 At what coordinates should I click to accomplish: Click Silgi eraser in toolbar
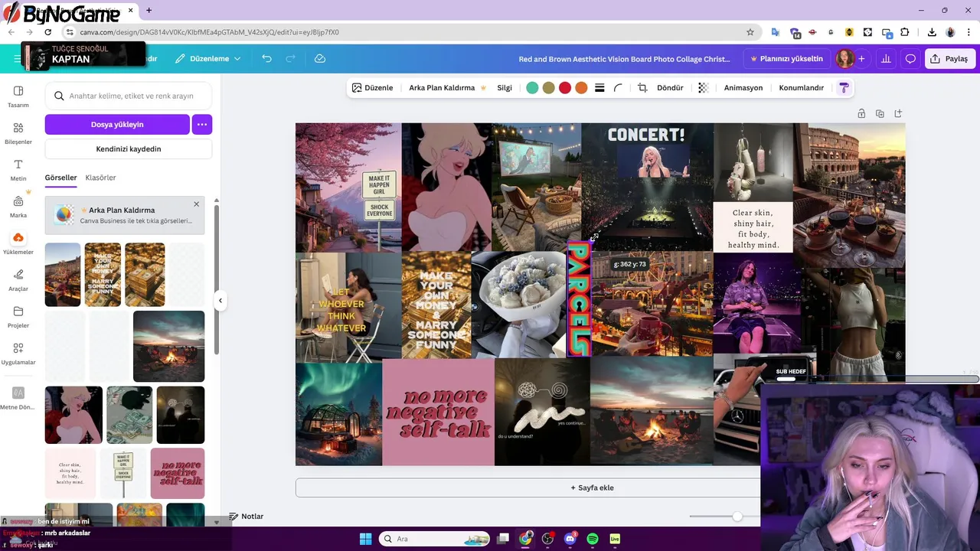point(505,88)
